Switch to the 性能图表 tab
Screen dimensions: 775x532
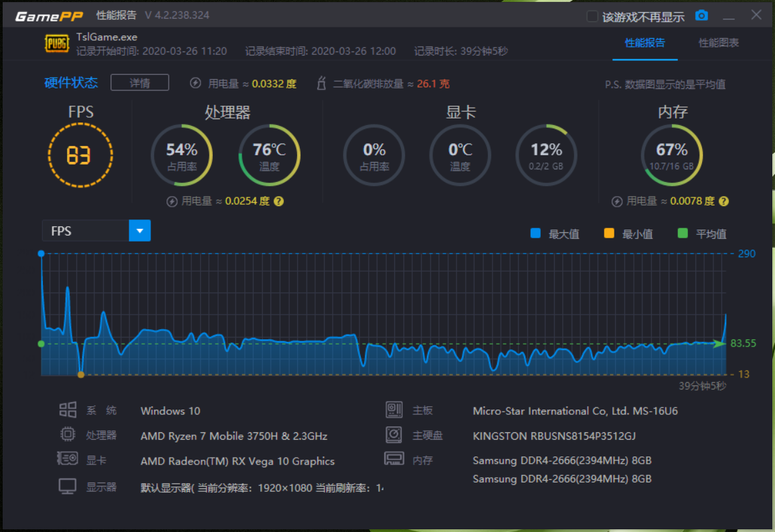coord(719,43)
